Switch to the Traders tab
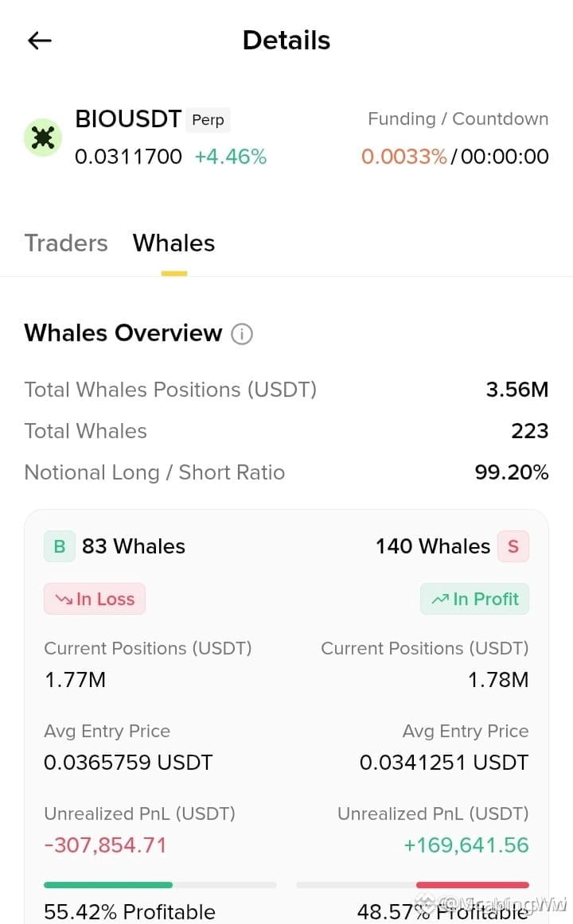The height and width of the screenshot is (924, 573). coord(66,243)
